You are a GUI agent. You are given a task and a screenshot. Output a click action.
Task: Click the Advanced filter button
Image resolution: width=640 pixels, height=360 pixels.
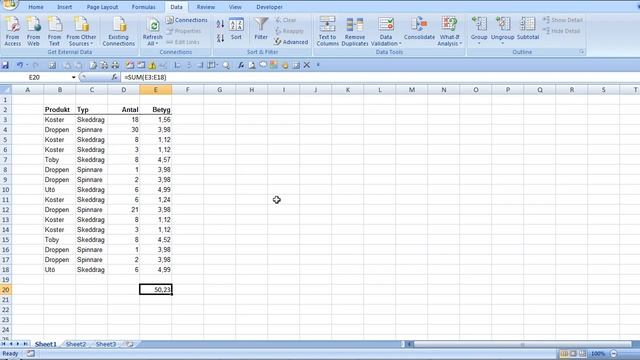tap(291, 42)
